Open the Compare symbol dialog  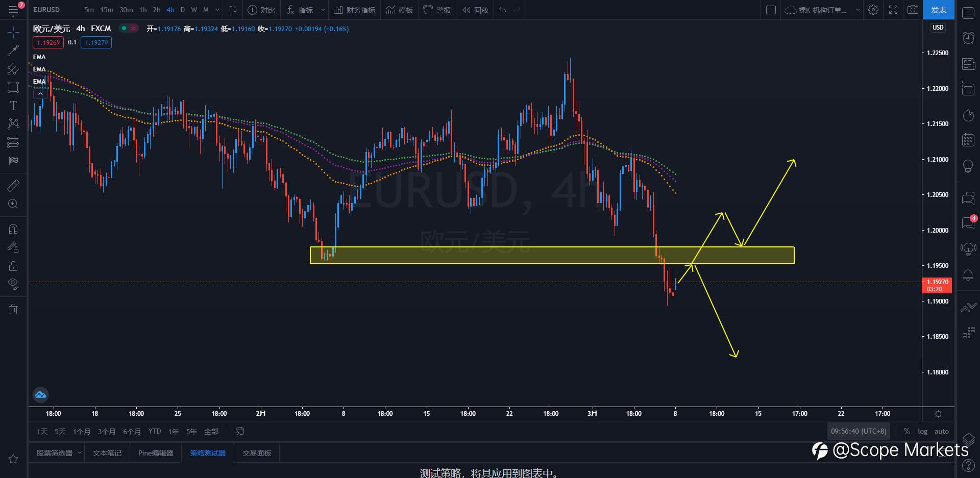click(261, 10)
